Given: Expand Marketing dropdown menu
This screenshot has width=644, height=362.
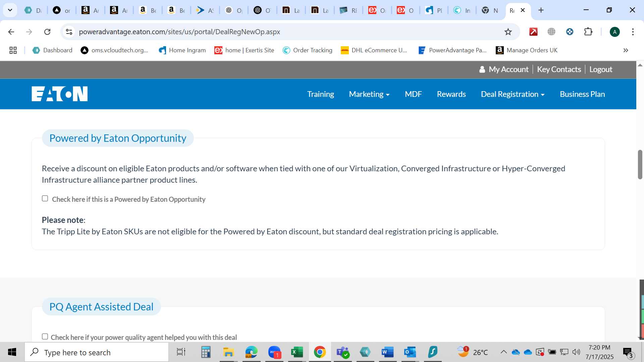Looking at the screenshot, I should pyautogui.click(x=369, y=94).
